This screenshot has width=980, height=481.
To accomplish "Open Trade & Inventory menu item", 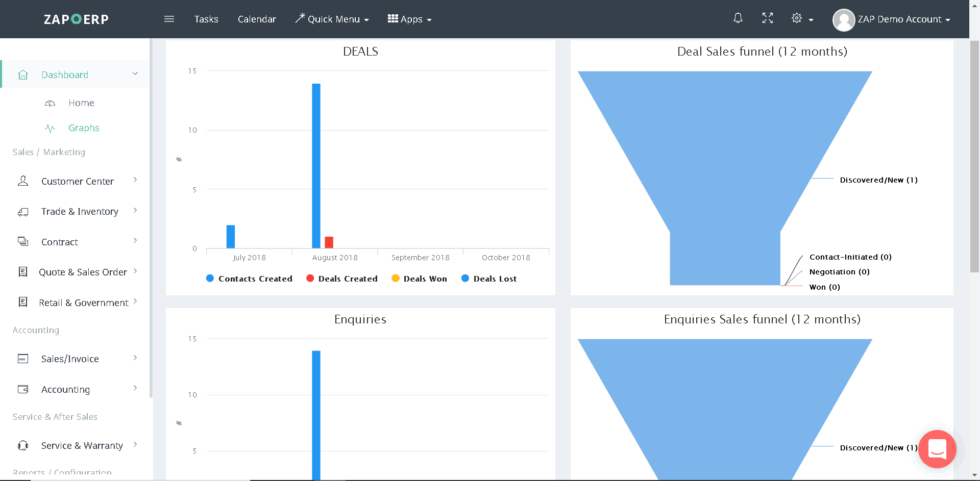I will [x=80, y=212].
